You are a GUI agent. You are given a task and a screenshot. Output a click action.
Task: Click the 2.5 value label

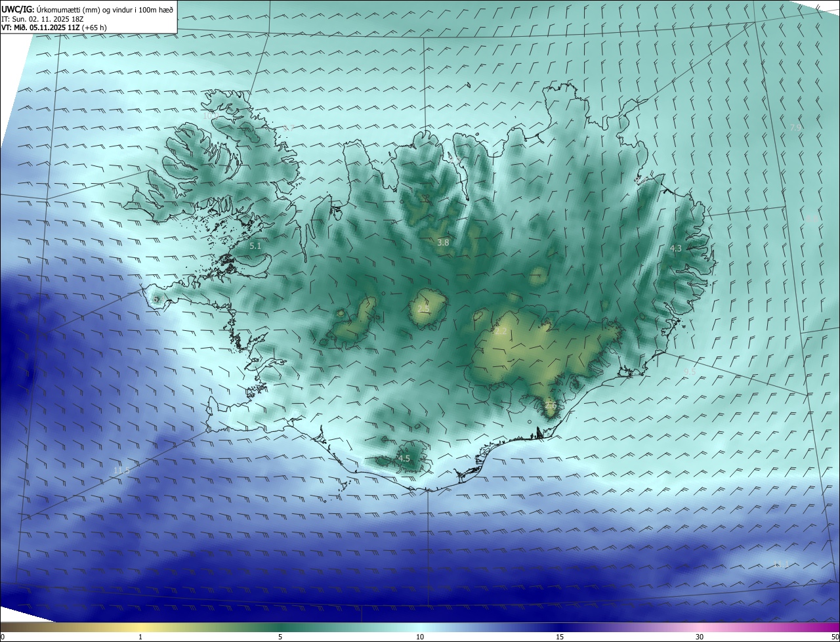point(423,308)
